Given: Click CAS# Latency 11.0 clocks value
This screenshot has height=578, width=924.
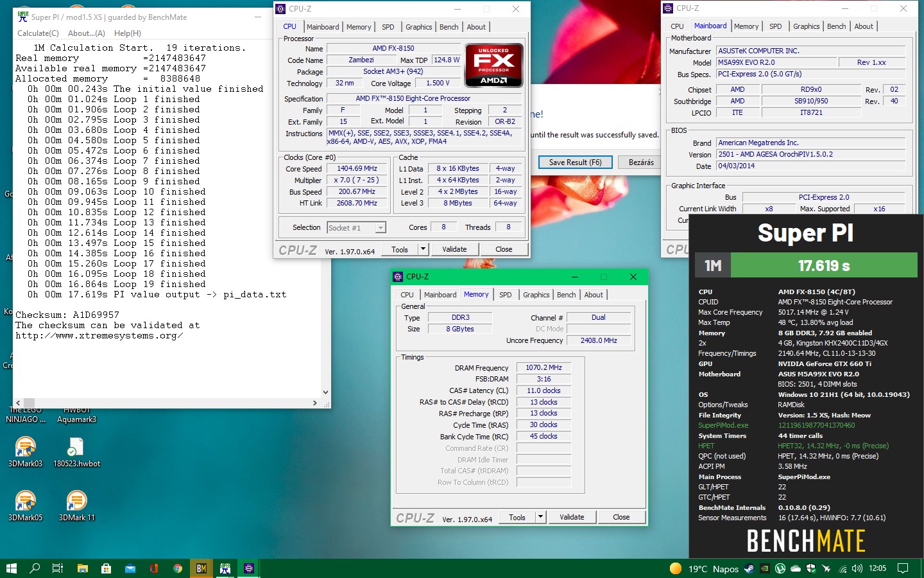Looking at the screenshot, I should (x=543, y=390).
